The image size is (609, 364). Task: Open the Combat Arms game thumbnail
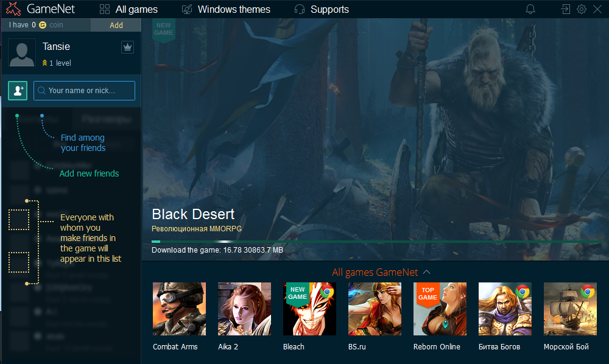(x=180, y=309)
